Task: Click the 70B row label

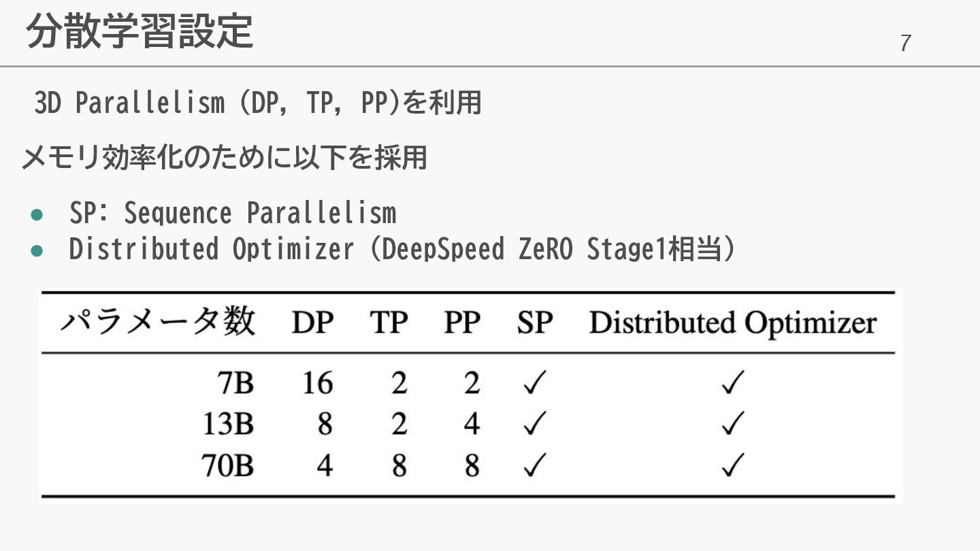Action: (227, 466)
